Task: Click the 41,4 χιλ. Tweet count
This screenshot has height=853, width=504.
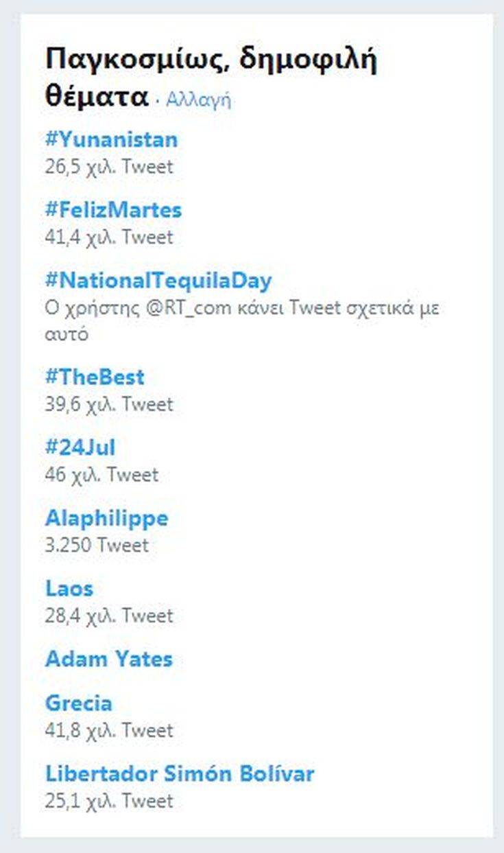Action: click(109, 237)
